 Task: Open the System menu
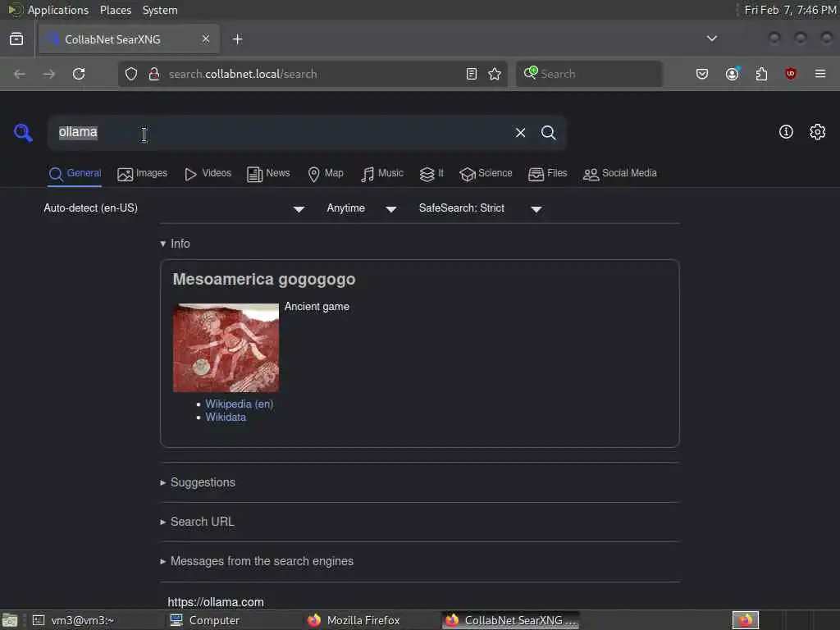pyautogui.click(x=160, y=10)
